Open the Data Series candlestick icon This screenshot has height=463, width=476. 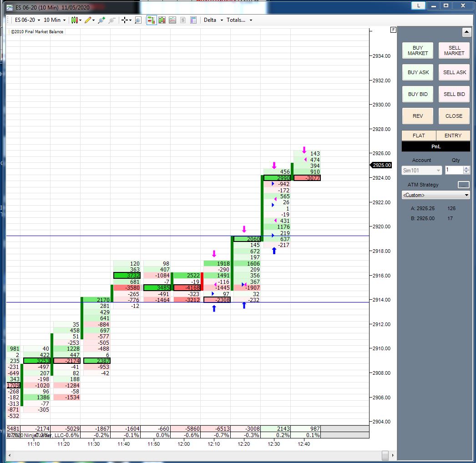pos(162,20)
